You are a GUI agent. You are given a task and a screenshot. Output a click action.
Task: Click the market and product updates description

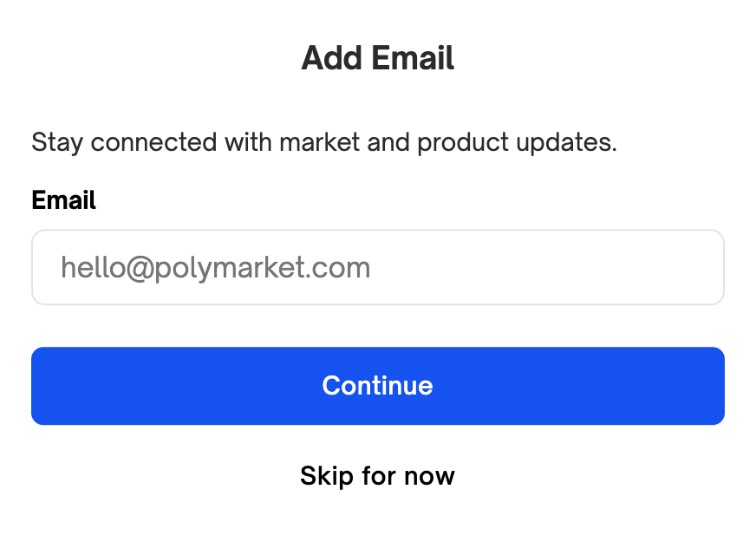[x=323, y=142]
